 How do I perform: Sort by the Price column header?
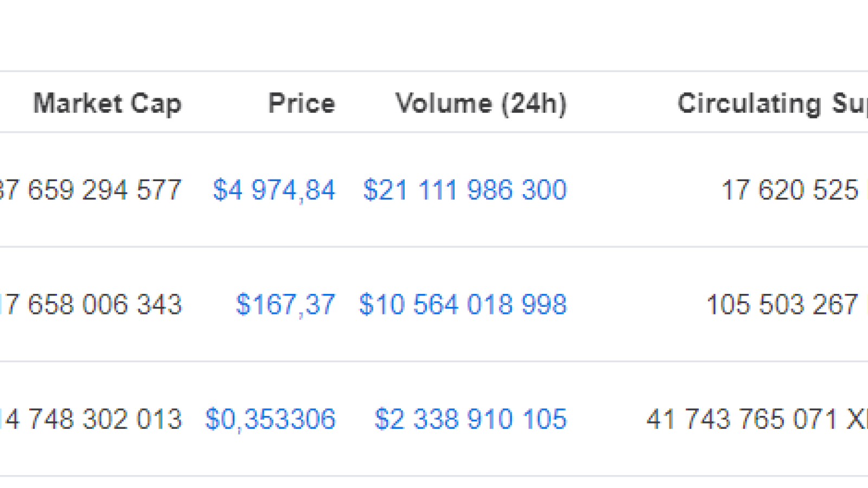pos(302,103)
